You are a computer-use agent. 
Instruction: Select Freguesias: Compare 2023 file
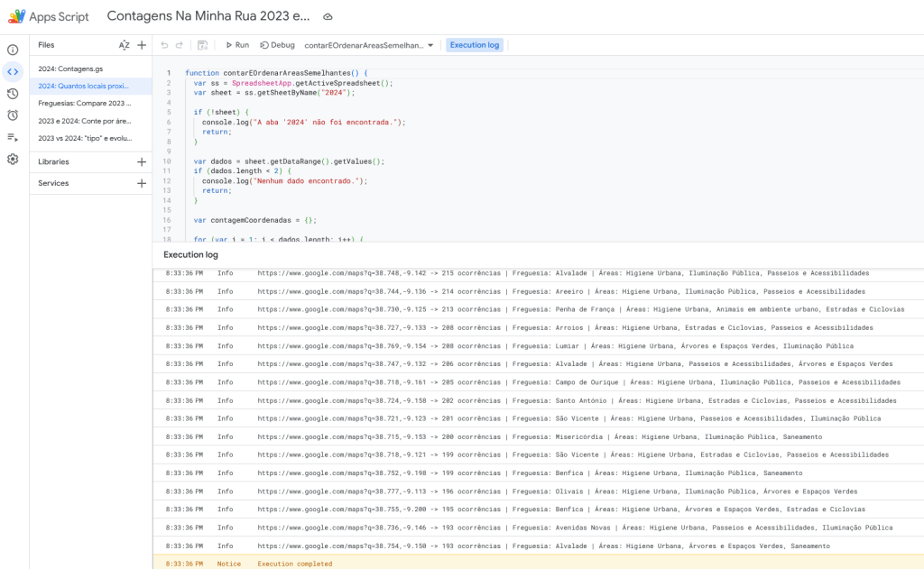85,103
